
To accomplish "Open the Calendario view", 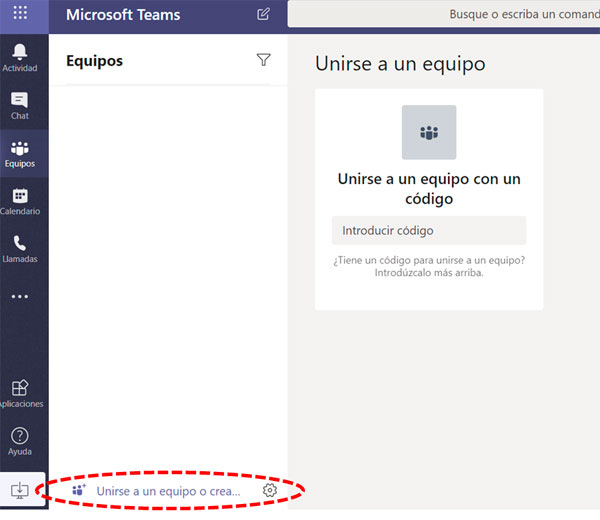I will tap(20, 201).
